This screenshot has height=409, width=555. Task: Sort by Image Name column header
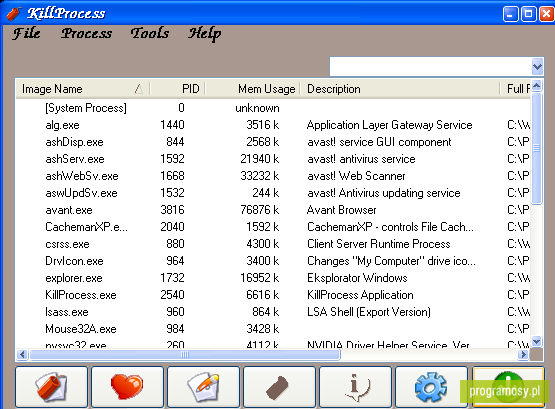[82, 89]
